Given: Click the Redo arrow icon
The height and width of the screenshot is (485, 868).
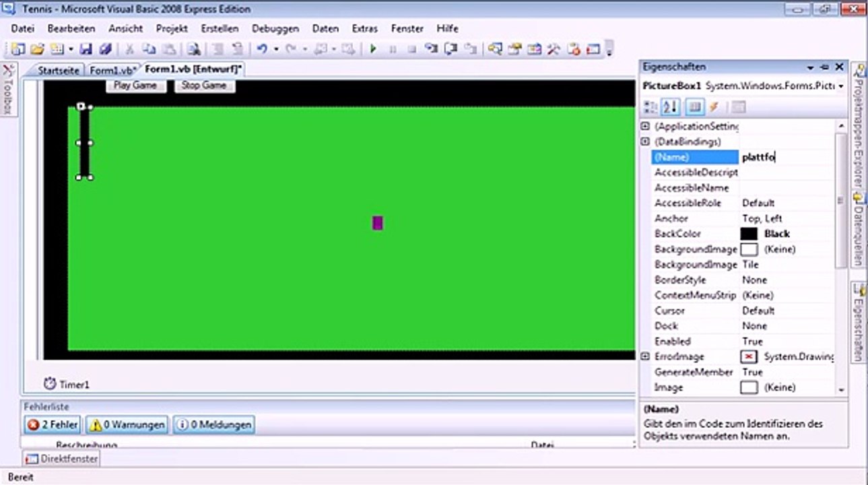Looking at the screenshot, I should click(291, 49).
